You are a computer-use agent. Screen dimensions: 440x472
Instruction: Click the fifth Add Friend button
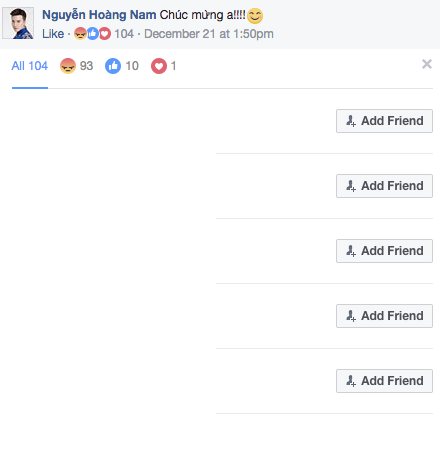(384, 381)
